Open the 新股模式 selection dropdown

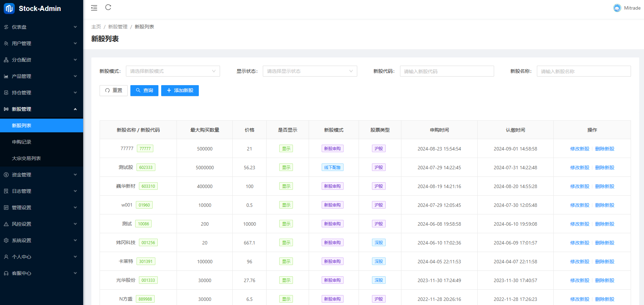pos(173,71)
